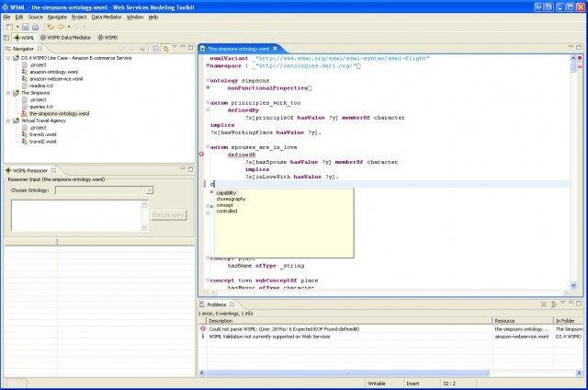Viewport: 588px width, 390px height.
Task: Open the Edit menu
Action: (19, 17)
